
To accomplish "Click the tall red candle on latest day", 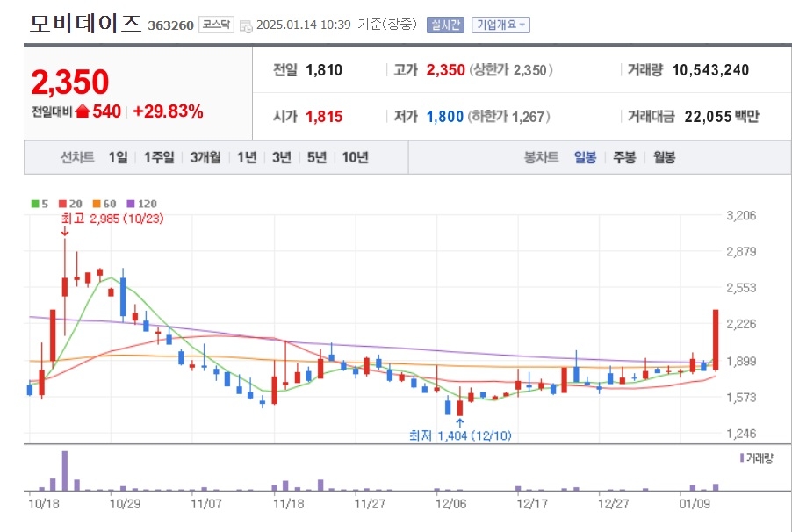I will (716, 340).
